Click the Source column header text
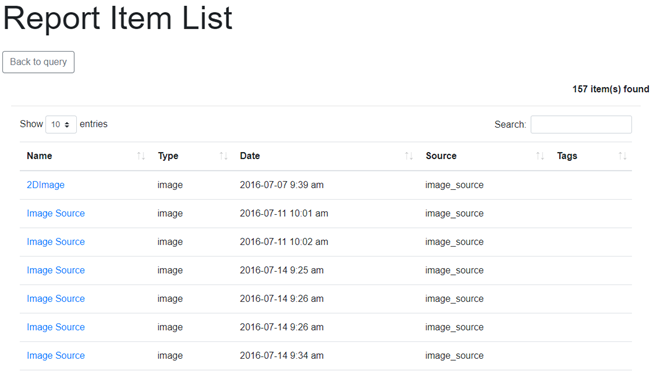The width and height of the screenshot is (650, 376). click(441, 156)
